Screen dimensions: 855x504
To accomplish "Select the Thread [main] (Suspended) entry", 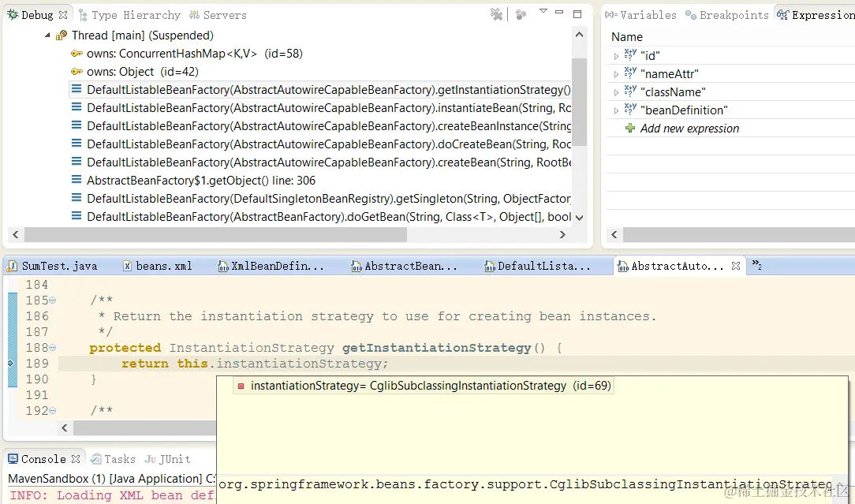I will [x=143, y=35].
